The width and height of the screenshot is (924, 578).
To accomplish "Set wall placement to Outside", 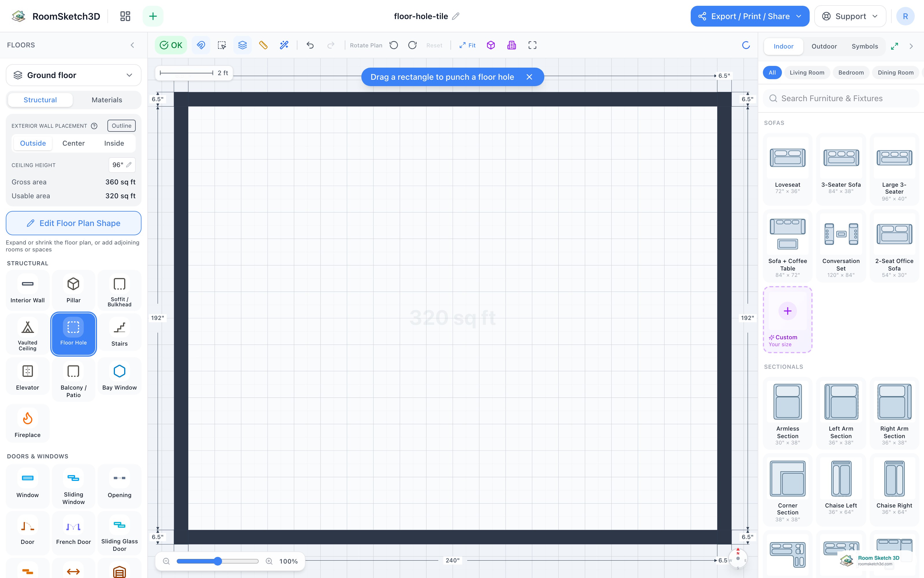I will click(x=33, y=143).
